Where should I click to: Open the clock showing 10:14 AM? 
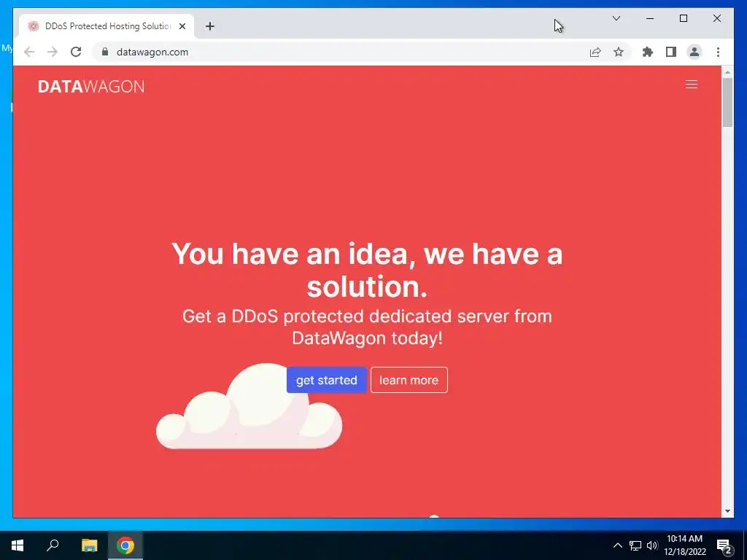pyautogui.click(x=684, y=545)
